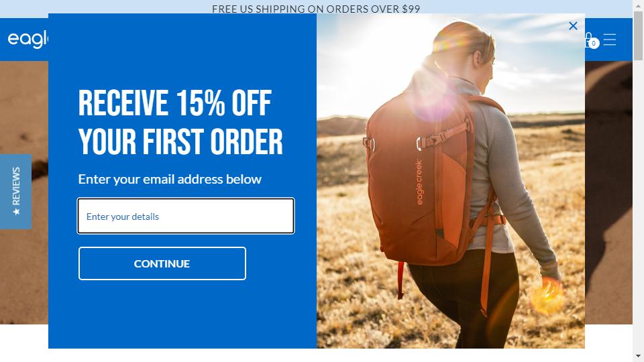Screen dimensions: 644x362
Task: Focus the 'Enter your details' email field
Action: pyautogui.click(x=186, y=216)
